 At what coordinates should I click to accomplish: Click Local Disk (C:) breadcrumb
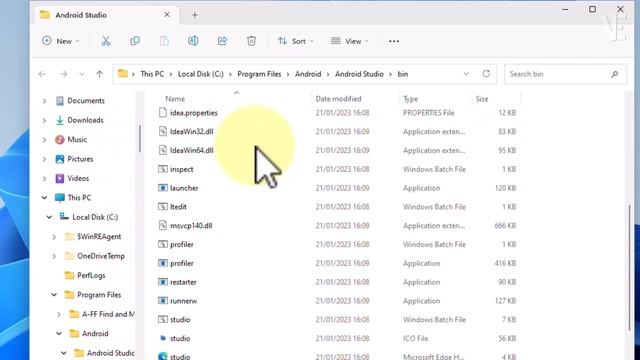(x=200, y=74)
